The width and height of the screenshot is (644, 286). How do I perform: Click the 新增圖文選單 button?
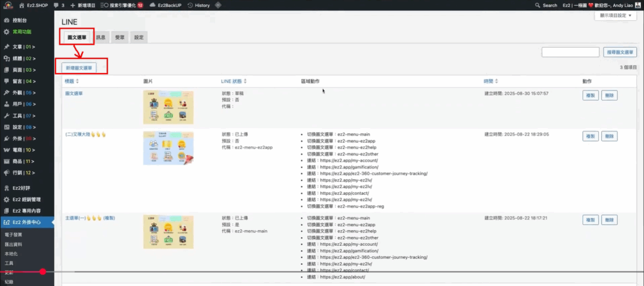[79, 68]
